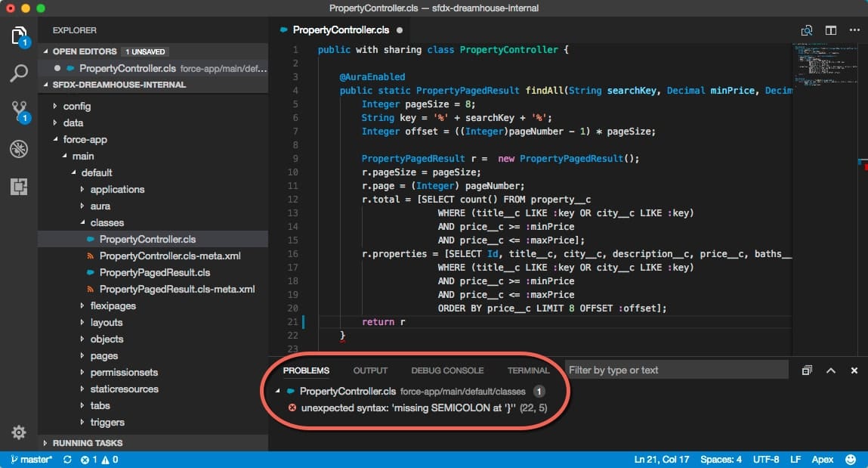The height and width of the screenshot is (468, 868).
Task: Switch to the TERMINAL tab
Action: [528, 370]
